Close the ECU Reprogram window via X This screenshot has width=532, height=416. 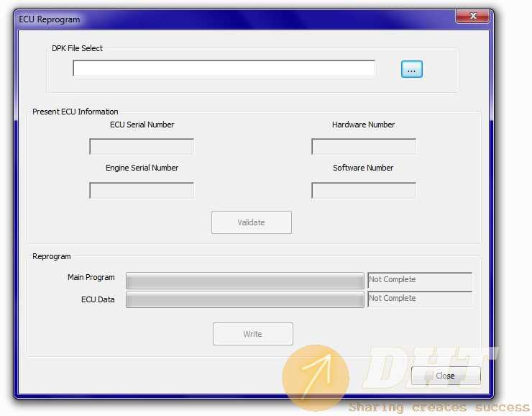click(472, 16)
